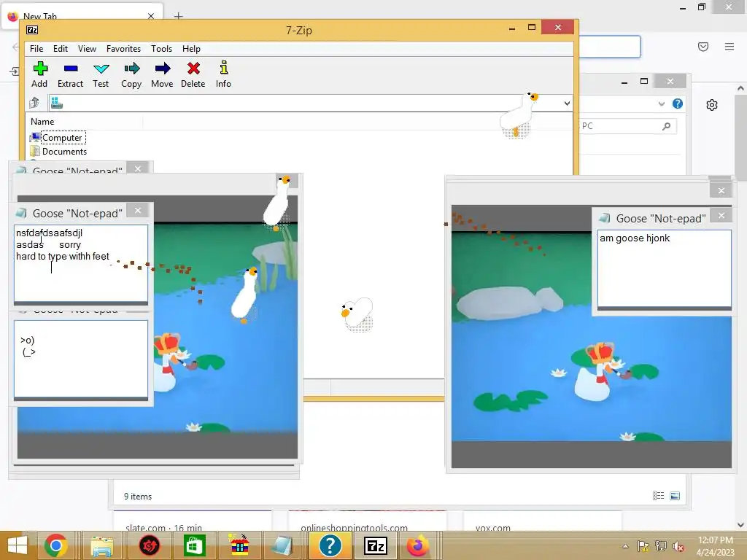Click the up-one-level folder icon in 7-Zip

[x=34, y=103]
